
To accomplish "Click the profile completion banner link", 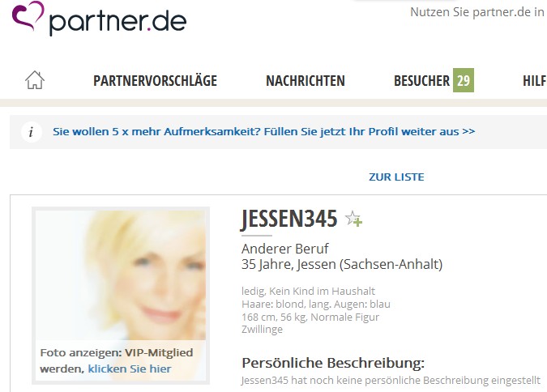I will tap(263, 132).
